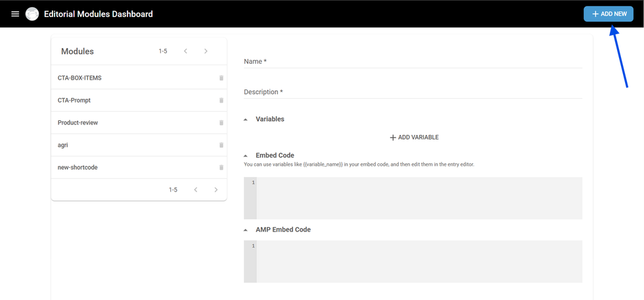Focus the Description input field
This screenshot has width=644, height=300.
pos(413,92)
